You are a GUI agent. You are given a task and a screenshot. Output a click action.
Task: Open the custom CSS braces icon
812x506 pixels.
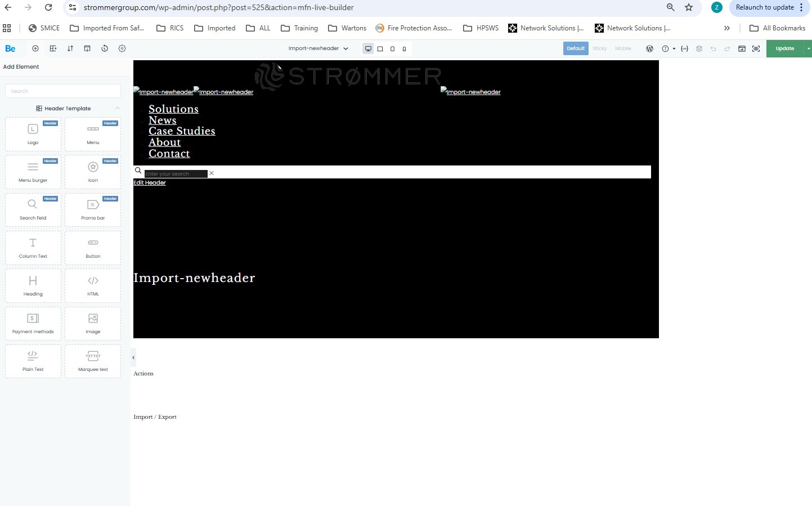684,48
